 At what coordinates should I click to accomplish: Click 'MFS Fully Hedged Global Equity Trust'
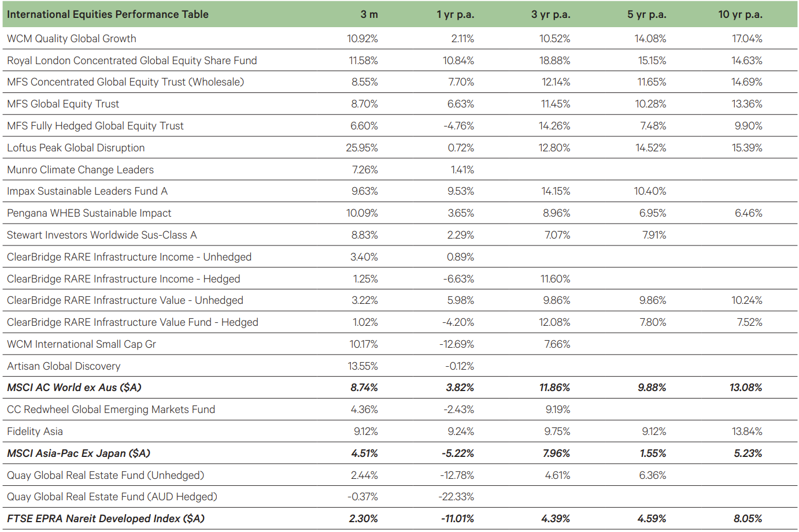click(95, 126)
